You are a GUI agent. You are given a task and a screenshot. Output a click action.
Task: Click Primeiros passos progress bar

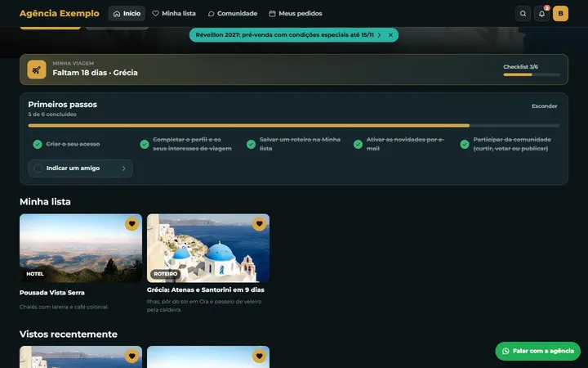294,125
